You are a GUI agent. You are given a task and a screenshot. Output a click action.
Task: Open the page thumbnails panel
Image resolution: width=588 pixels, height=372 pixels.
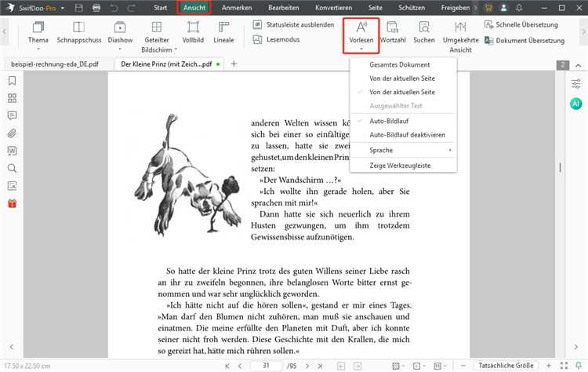coord(12,98)
